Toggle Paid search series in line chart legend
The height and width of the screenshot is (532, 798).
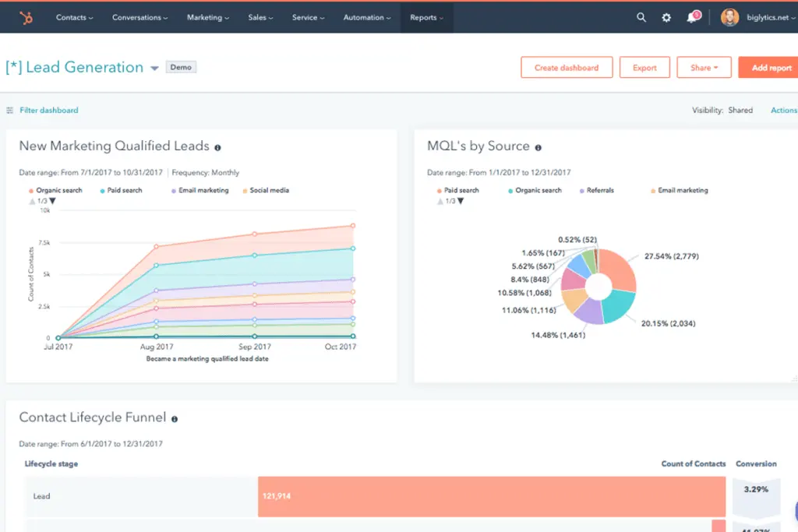point(121,190)
